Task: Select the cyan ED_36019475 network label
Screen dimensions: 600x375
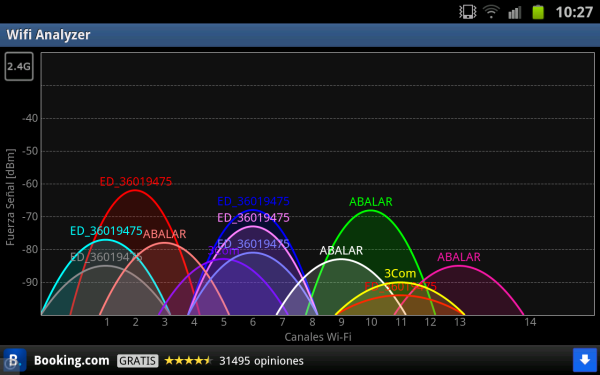Action: point(106,231)
